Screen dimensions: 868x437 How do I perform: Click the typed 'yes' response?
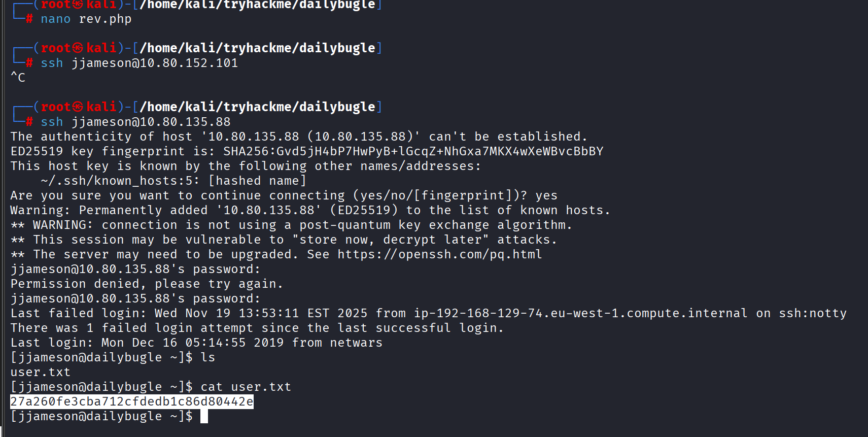click(546, 195)
